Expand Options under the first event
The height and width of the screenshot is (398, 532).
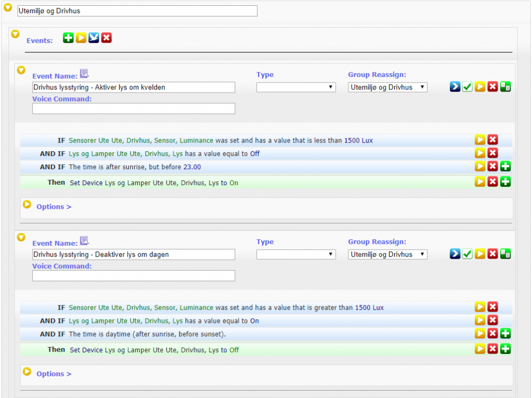pyautogui.click(x=27, y=204)
